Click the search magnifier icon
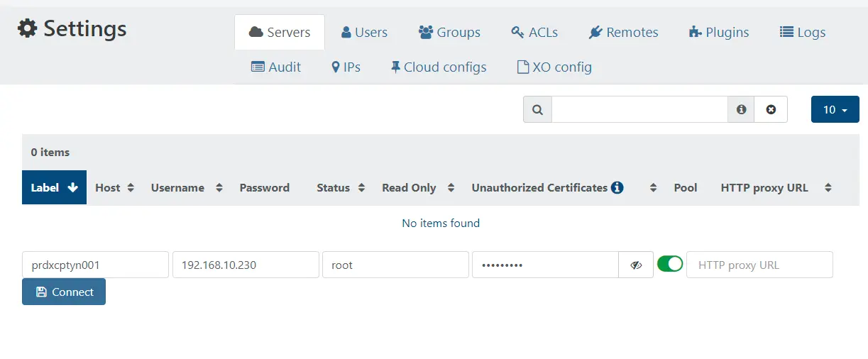The width and height of the screenshot is (868, 359). click(x=537, y=110)
